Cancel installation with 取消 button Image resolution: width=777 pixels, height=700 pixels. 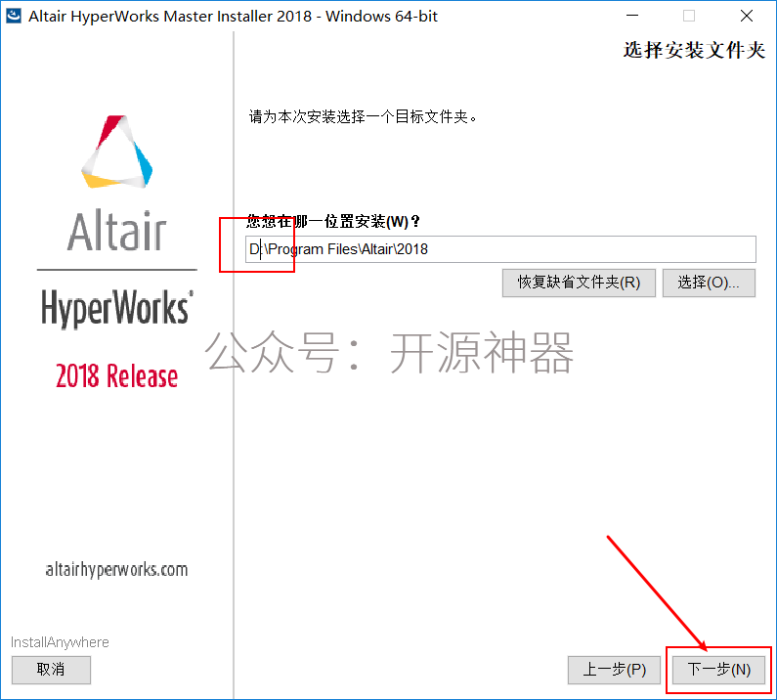tap(51, 670)
